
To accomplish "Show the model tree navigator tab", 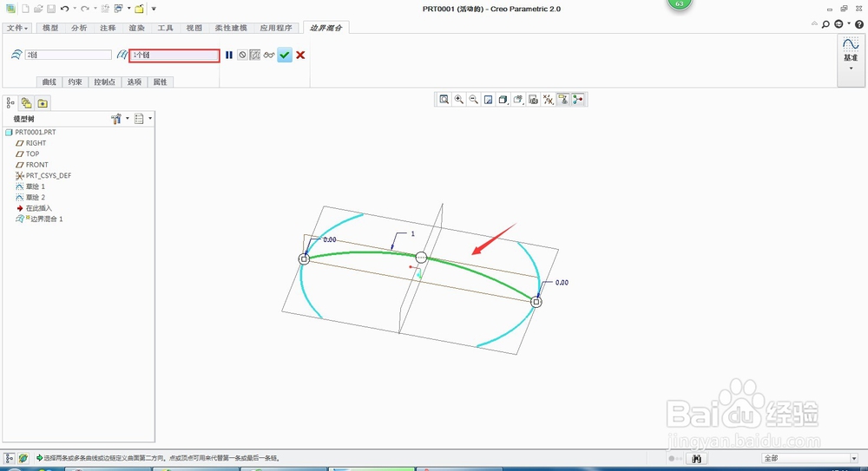I will (x=10, y=103).
